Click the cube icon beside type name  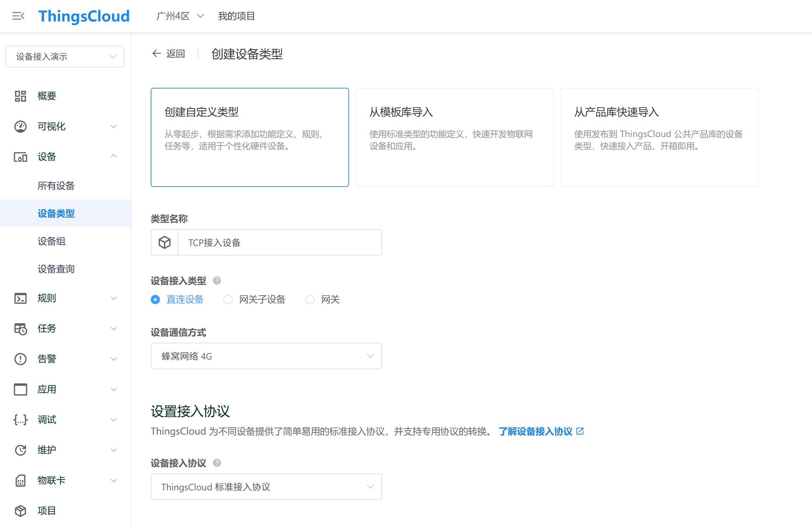165,242
